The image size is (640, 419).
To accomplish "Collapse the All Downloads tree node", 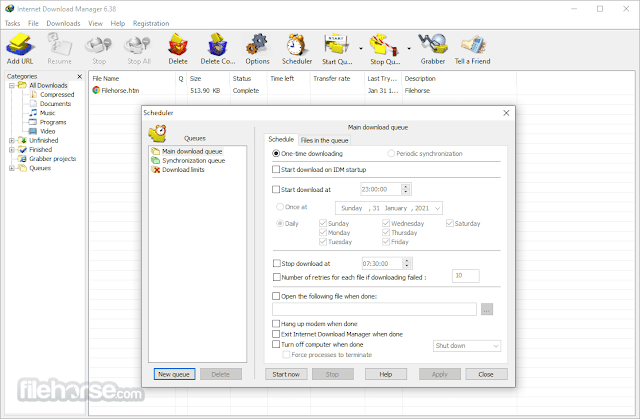I will 12,85.
